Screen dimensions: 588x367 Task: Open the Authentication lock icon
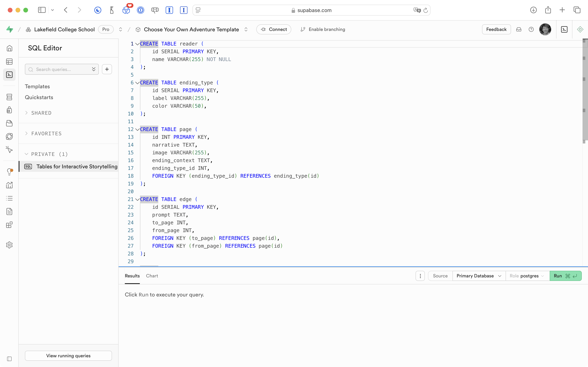point(9,110)
